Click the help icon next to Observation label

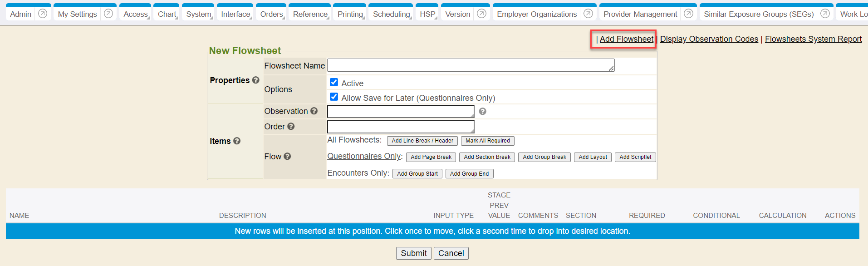[x=314, y=111]
